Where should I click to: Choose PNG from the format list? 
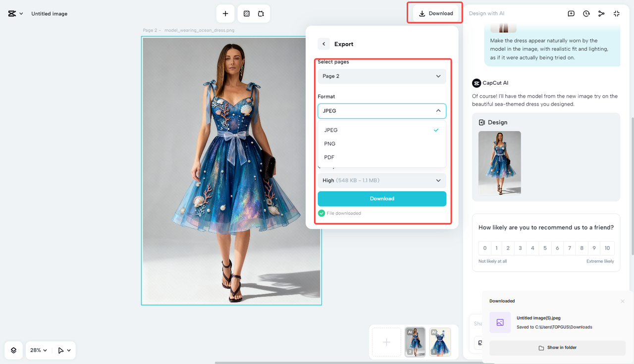coord(329,143)
